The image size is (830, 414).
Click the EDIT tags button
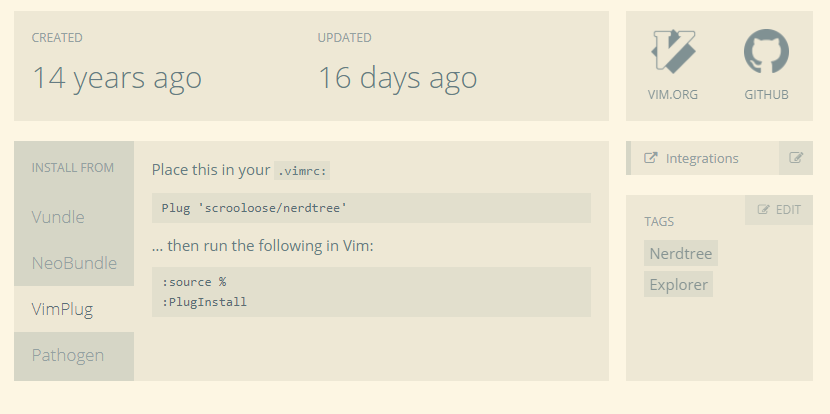click(x=779, y=210)
